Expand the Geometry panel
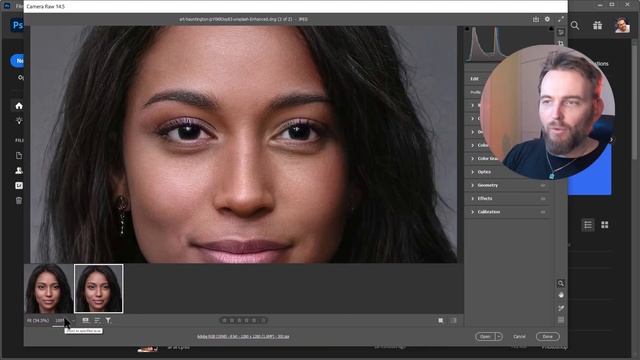640x360 pixels. (x=473, y=185)
